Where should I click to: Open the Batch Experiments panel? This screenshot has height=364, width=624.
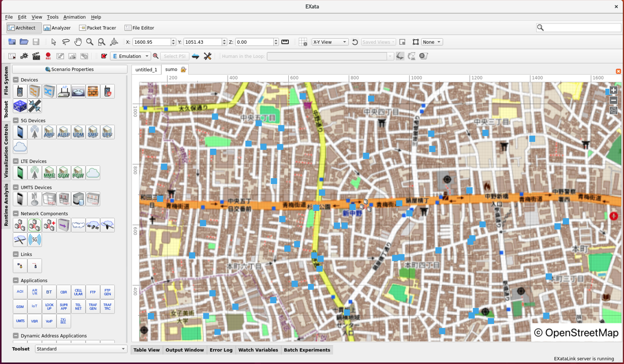(307, 350)
